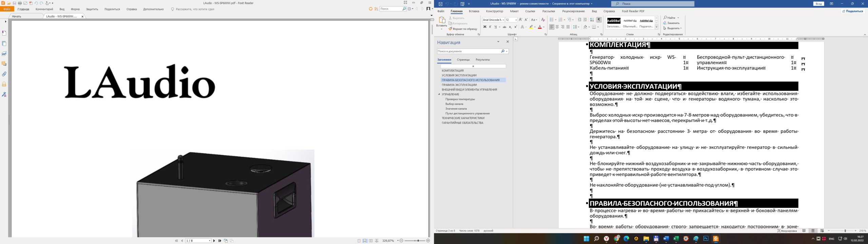Open the Digital Signatures panel in Foxit
This screenshot has height=244, width=868.
coord(4,95)
